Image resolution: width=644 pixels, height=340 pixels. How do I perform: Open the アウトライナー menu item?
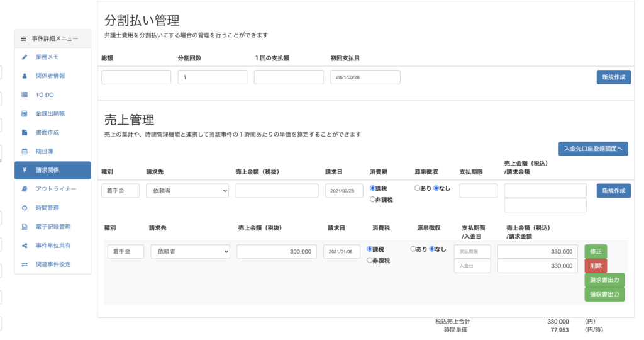(x=55, y=189)
